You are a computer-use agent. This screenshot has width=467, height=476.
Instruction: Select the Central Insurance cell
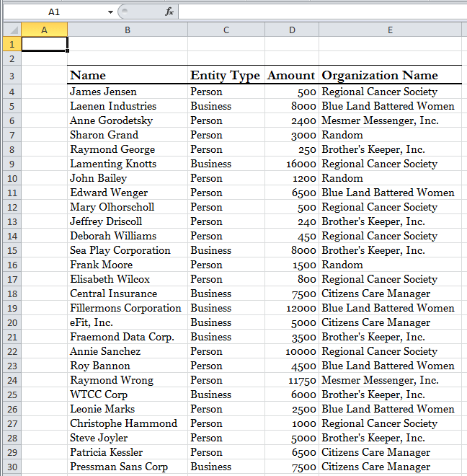pos(128,294)
